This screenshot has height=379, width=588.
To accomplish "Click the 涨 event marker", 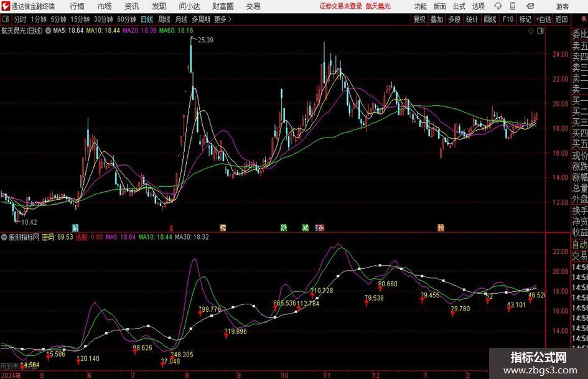I will click(320, 227).
